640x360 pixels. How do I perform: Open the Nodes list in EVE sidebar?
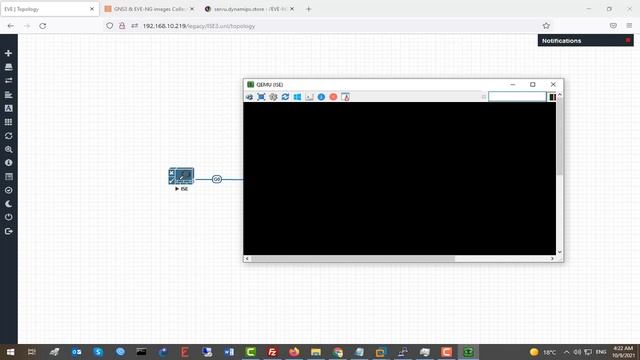pos(8,67)
